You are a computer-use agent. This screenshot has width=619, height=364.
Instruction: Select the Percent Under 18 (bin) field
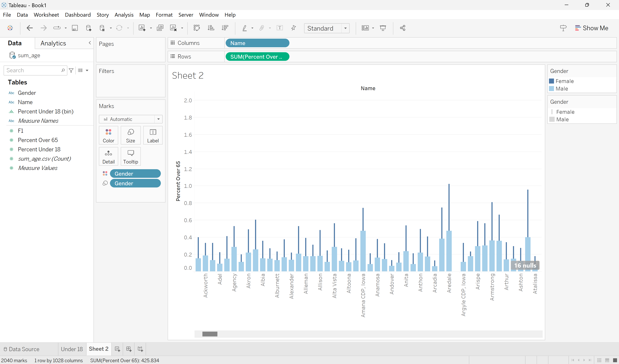pyautogui.click(x=46, y=112)
